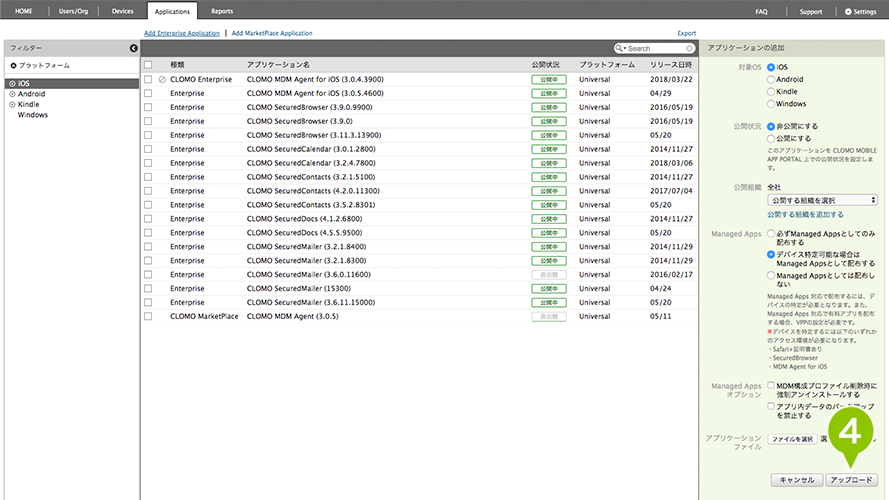Expand the Android platform tree node
The image size is (889, 500).
click(12, 94)
